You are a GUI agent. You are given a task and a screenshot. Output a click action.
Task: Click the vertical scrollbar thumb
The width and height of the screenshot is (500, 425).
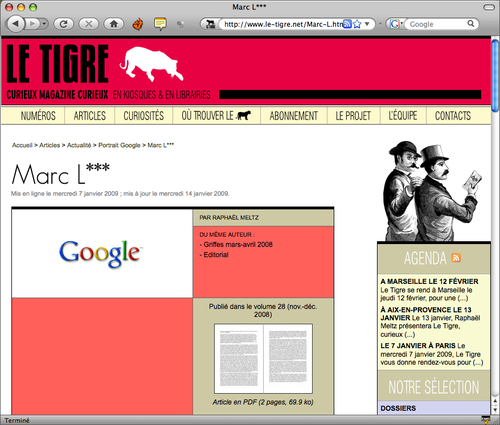tap(495, 75)
